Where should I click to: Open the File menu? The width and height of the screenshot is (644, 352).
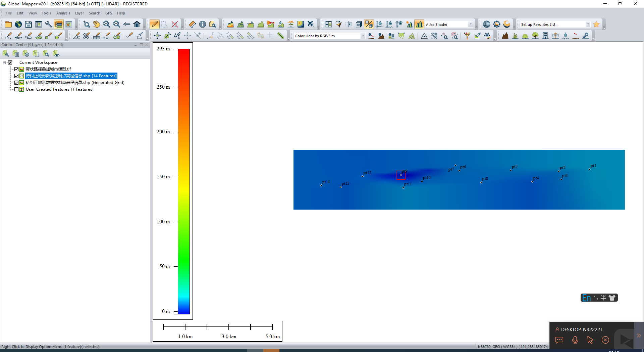pyautogui.click(x=9, y=13)
